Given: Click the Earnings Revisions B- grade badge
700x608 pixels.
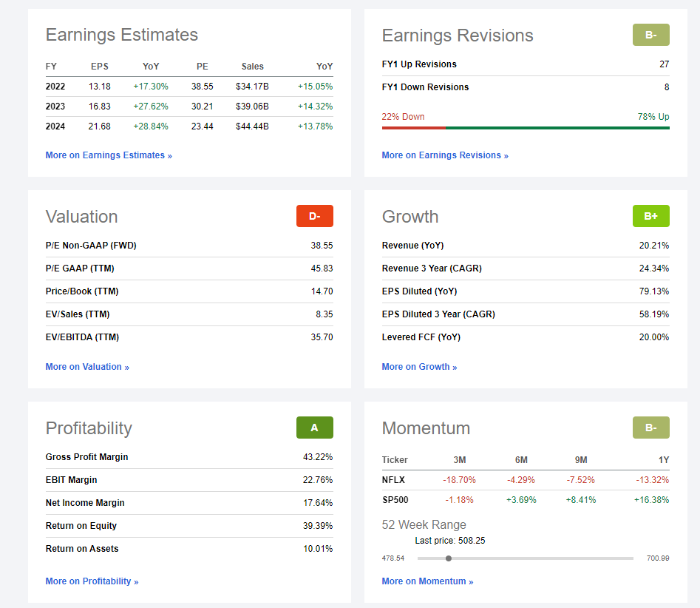Looking at the screenshot, I should click(650, 35).
